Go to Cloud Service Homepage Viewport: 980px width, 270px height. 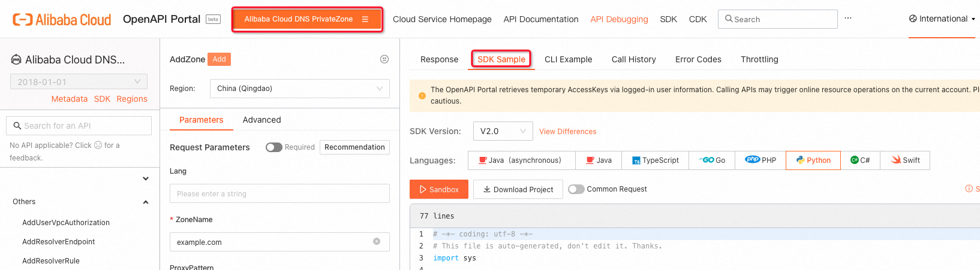tap(442, 19)
